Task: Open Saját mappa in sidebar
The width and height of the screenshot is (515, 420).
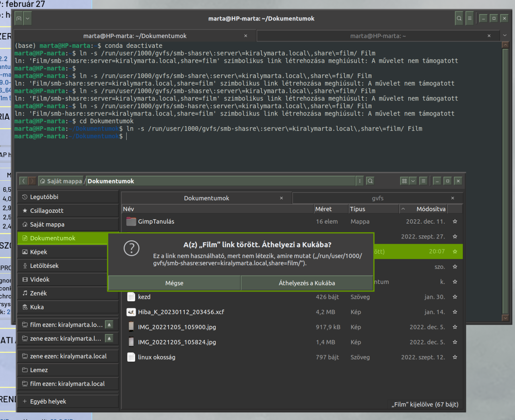Action: click(x=68, y=224)
